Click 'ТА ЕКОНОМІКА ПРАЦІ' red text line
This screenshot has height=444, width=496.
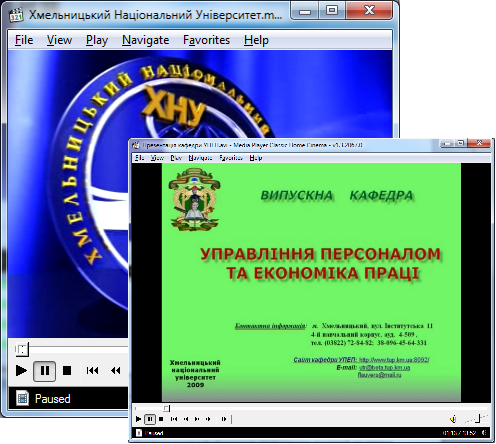pos(323,273)
